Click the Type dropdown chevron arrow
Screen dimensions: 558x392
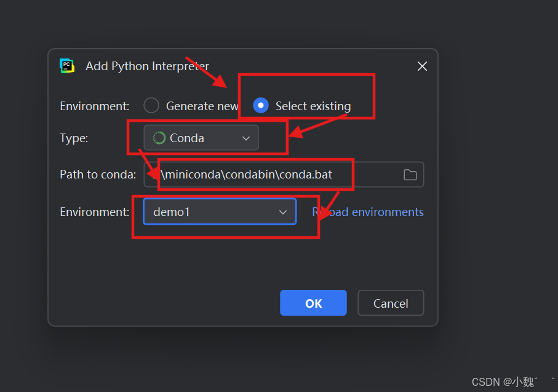tap(245, 137)
